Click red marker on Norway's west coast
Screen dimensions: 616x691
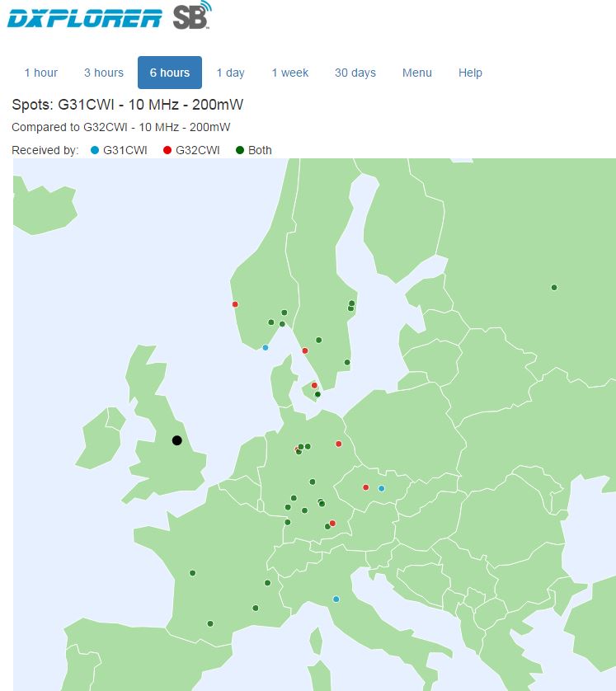pyautogui.click(x=235, y=304)
